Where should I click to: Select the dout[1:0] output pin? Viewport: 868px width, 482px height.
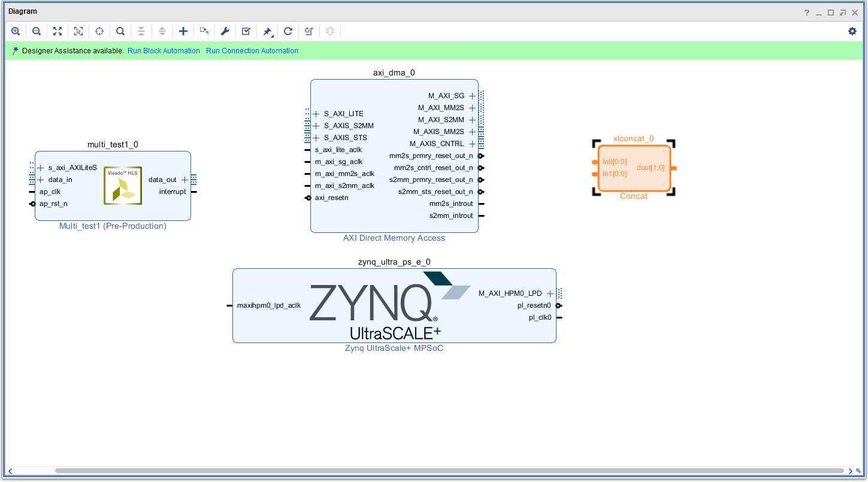click(651, 168)
